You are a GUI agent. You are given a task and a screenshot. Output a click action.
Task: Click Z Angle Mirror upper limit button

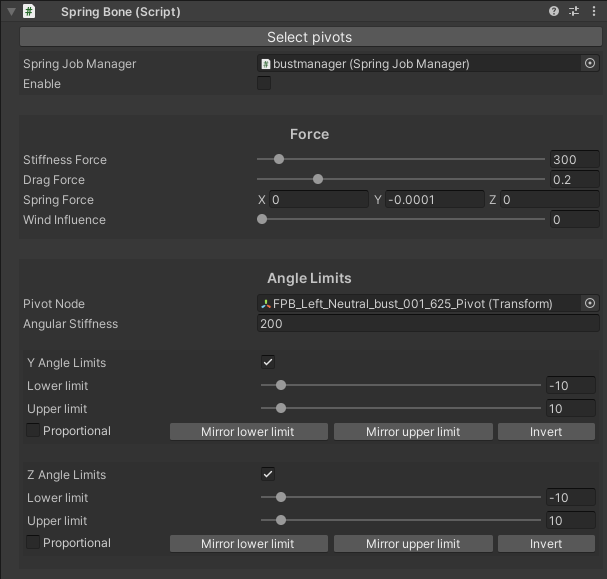[413, 543]
